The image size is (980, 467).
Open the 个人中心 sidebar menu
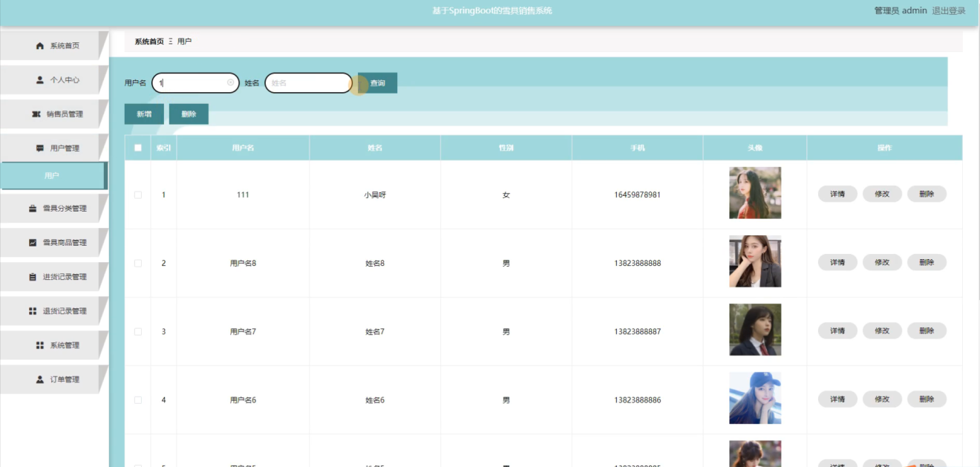pos(54,80)
